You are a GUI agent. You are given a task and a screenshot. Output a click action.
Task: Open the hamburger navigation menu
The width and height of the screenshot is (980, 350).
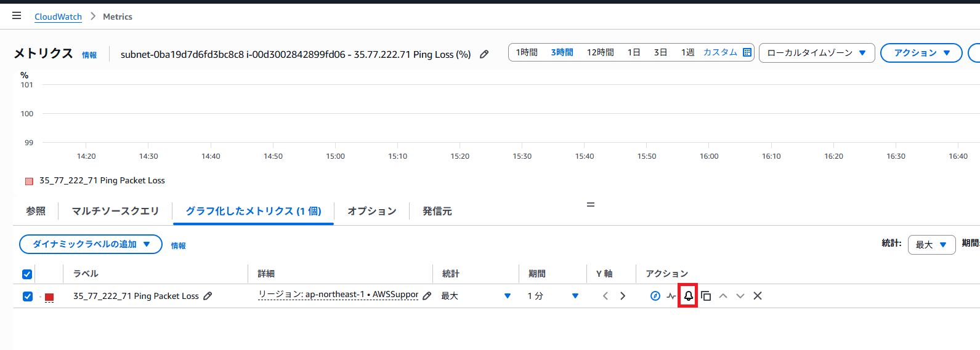point(17,15)
